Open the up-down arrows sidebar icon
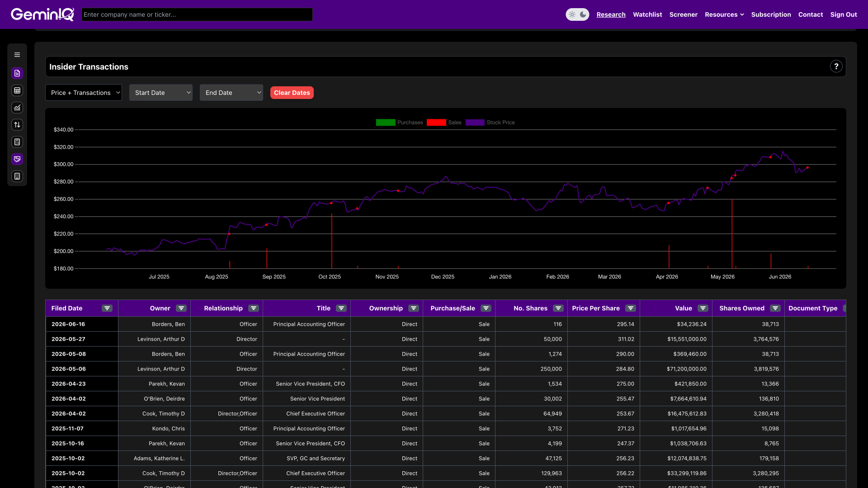Viewport: 868px width, 488px height. point(17,125)
